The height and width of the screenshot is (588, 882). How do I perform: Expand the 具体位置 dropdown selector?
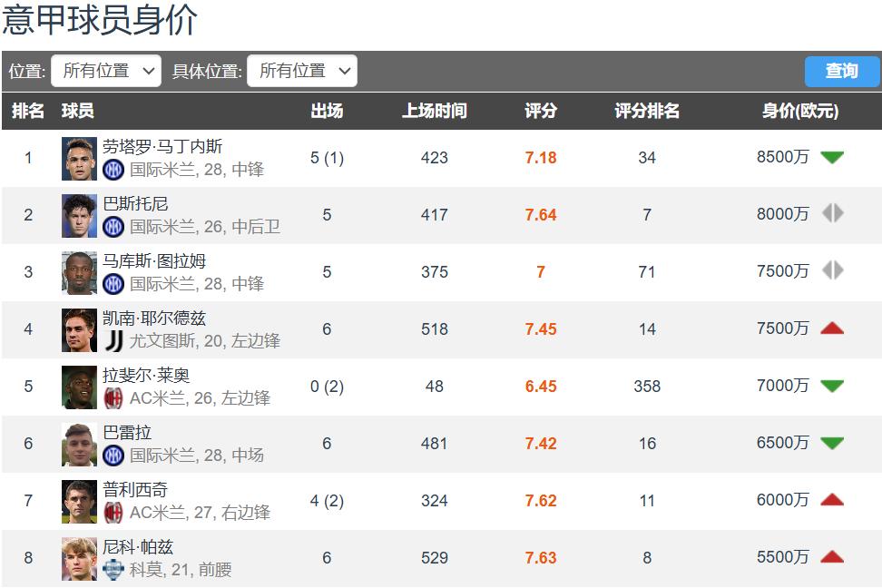click(302, 71)
